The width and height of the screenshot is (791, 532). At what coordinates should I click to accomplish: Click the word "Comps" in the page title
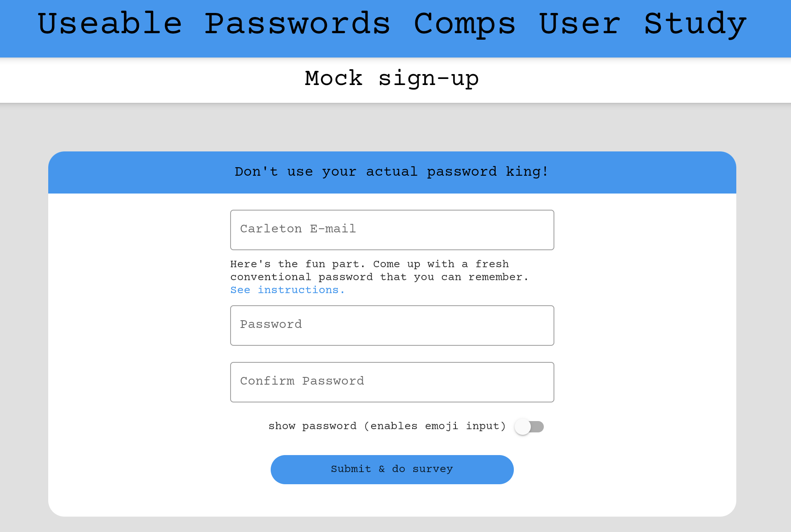point(464,23)
